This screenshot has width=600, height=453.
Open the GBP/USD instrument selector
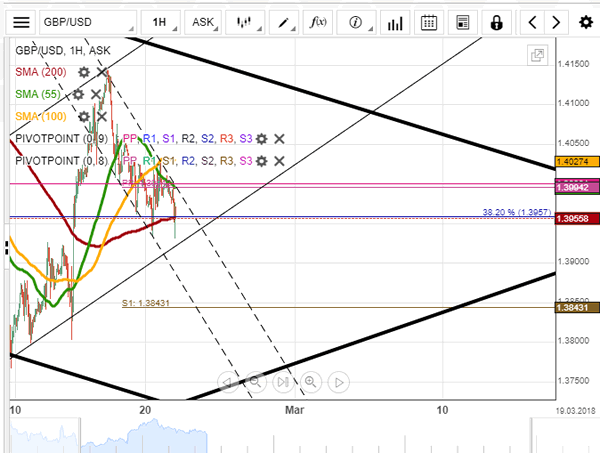coord(88,23)
